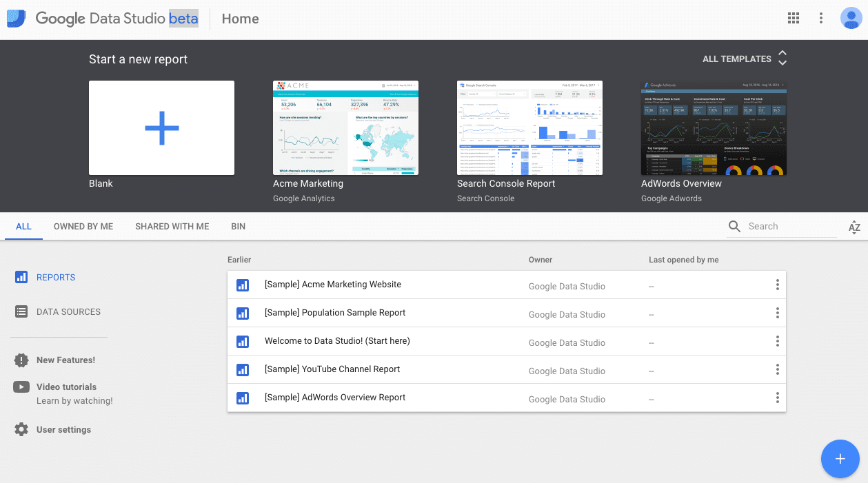Click the Reports icon in the sidebar

21,277
